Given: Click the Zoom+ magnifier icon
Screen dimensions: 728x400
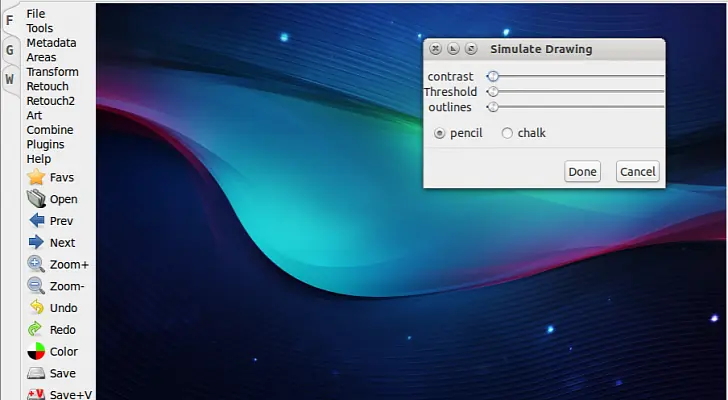Looking at the screenshot, I should tap(36, 264).
